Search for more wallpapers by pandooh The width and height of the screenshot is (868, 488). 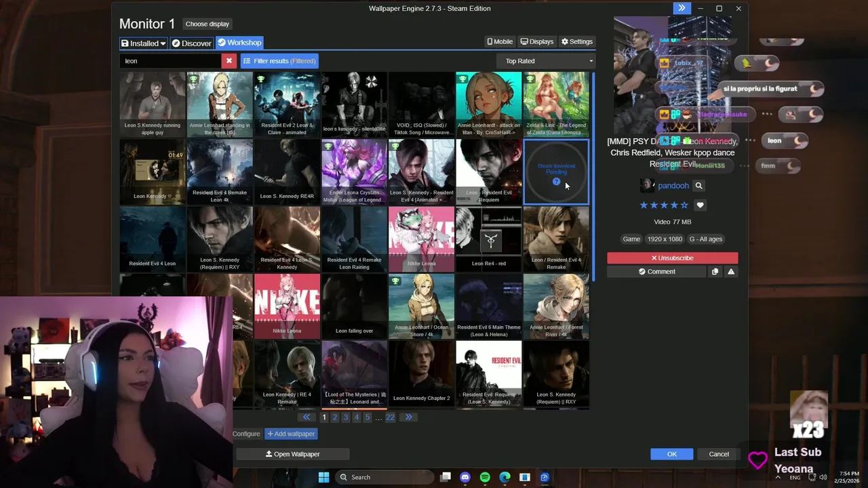[x=698, y=186]
